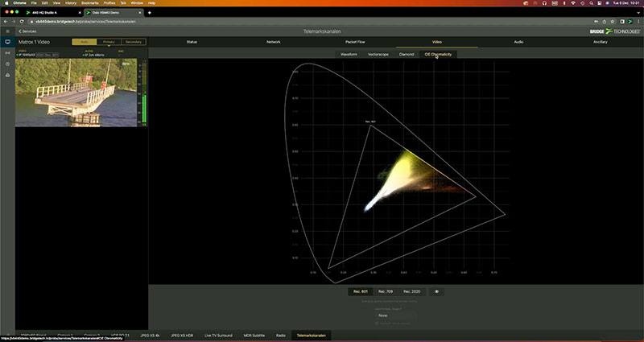The height and width of the screenshot is (342, 644).
Task: Click the browser address bar
Action: [x=312, y=22]
